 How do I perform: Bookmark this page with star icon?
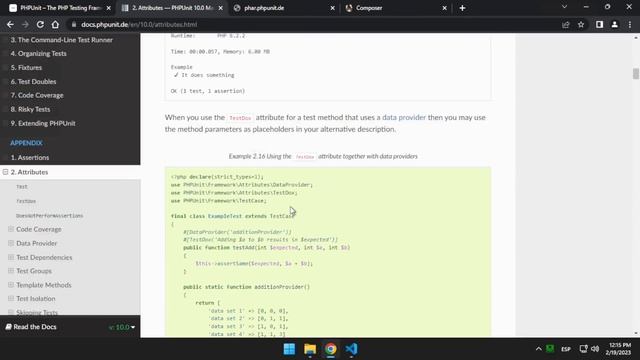[581, 24]
